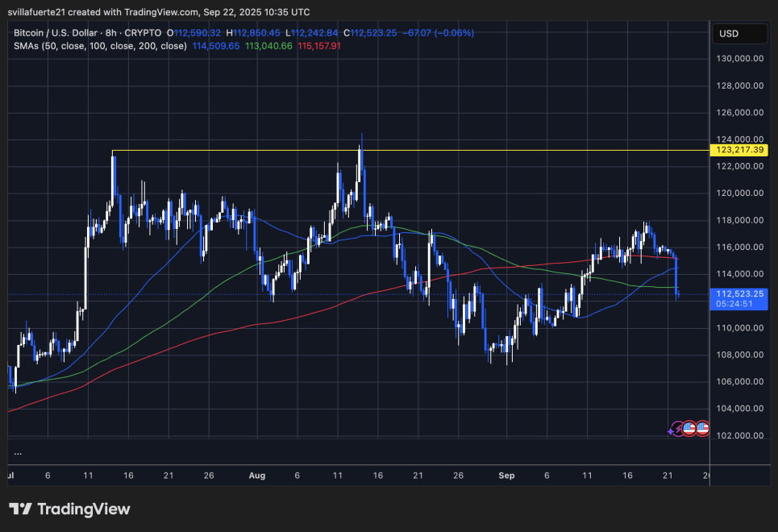Screen dimensions: 778x532
Task: Toggle the current price label 112,523.25
Action: coord(739,293)
